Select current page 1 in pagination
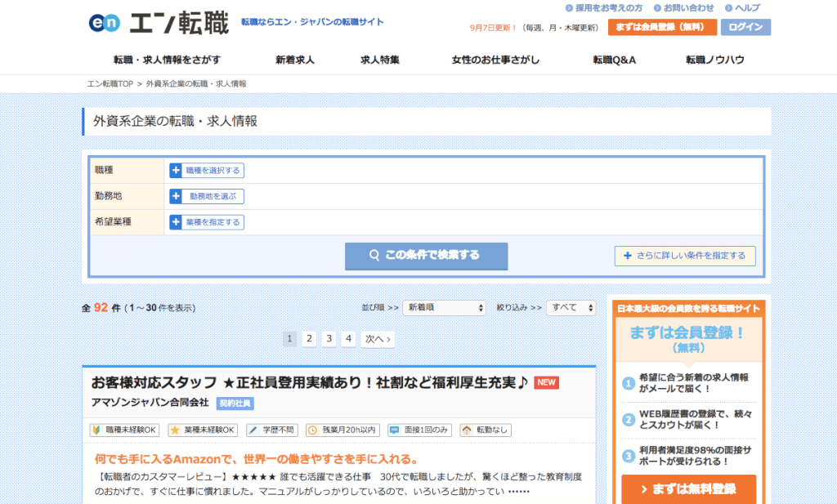Image resolution: width=837 pixels, height=504 pixels. tap(289, 339)
